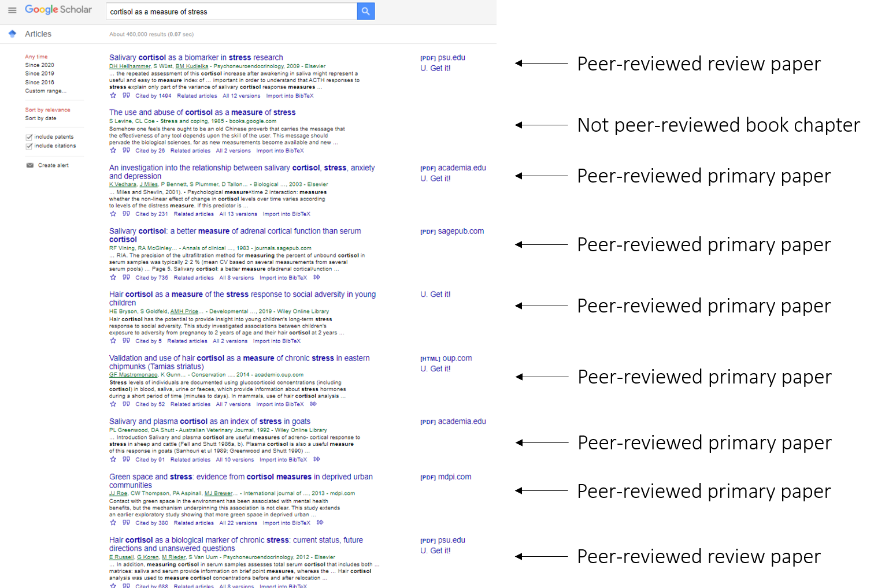Star the 'use and abuse of cortisol' result

point(113,150)
